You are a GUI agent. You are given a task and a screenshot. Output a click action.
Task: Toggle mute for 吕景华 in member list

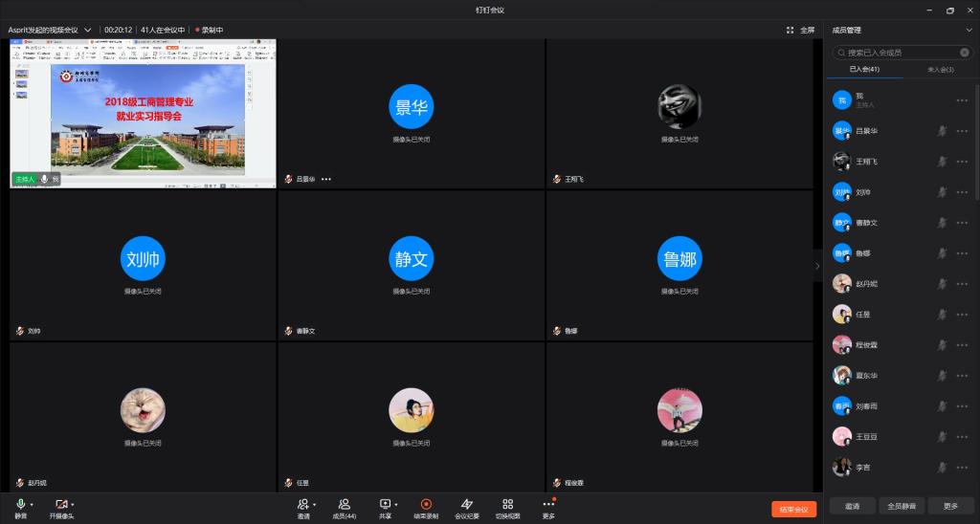click(x=942, y=131)
